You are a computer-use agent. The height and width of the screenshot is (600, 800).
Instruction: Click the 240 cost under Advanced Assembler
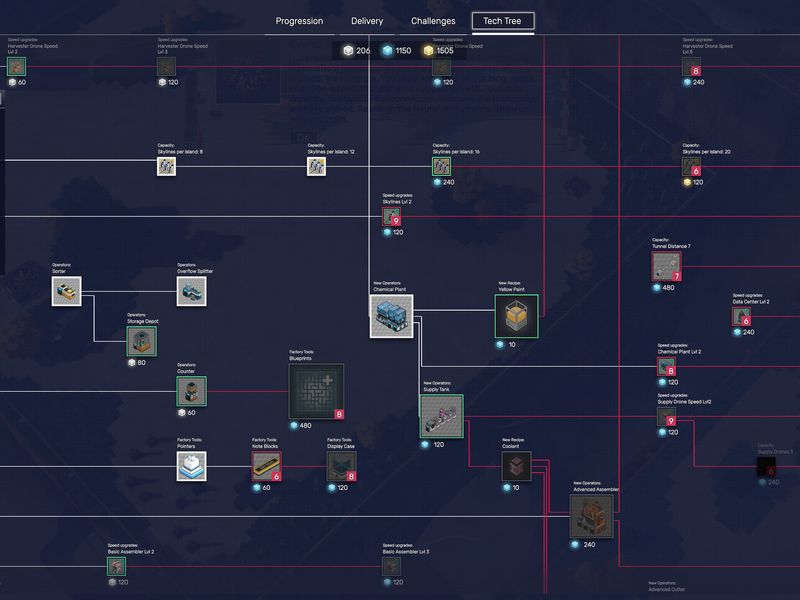[x=583, y=545]
